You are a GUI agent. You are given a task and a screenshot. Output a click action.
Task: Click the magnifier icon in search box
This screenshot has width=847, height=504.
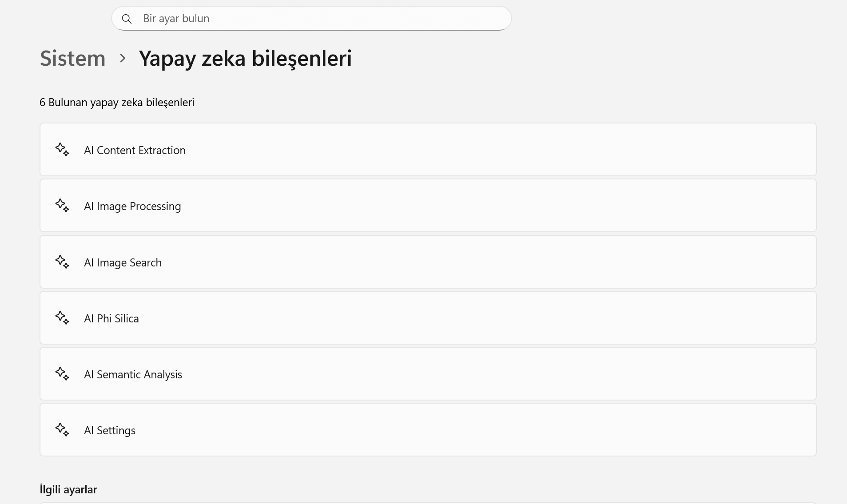tap(127, 19)
